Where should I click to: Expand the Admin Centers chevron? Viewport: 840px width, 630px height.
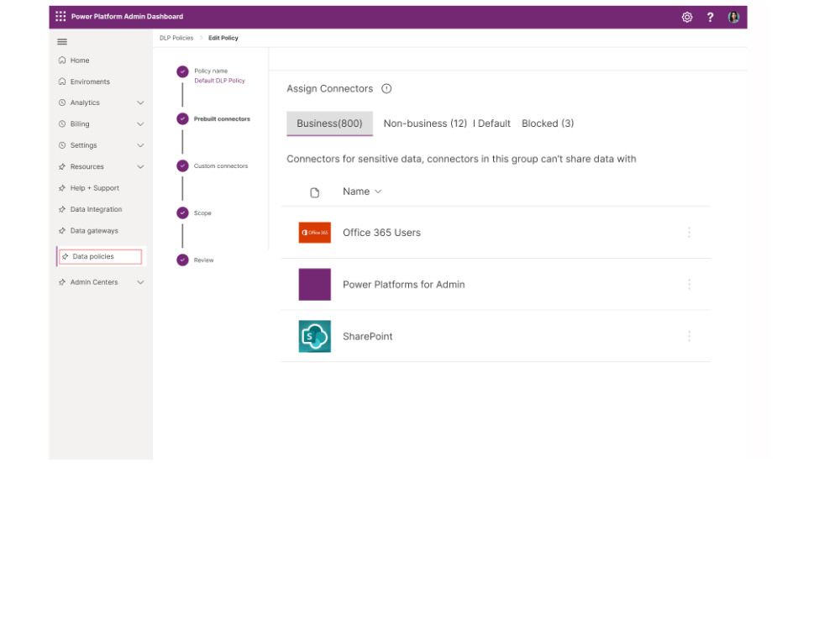(140, 282)
